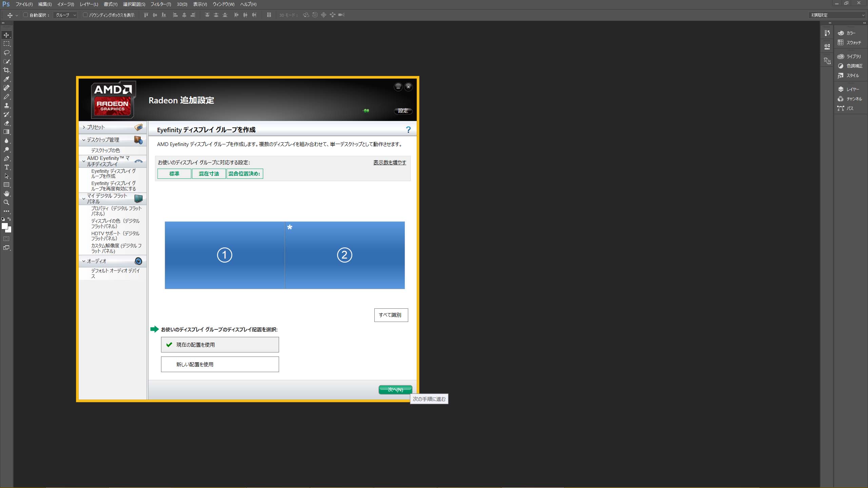Expand the プリセット section
The image size is (868, 488).
click(113, 127)
